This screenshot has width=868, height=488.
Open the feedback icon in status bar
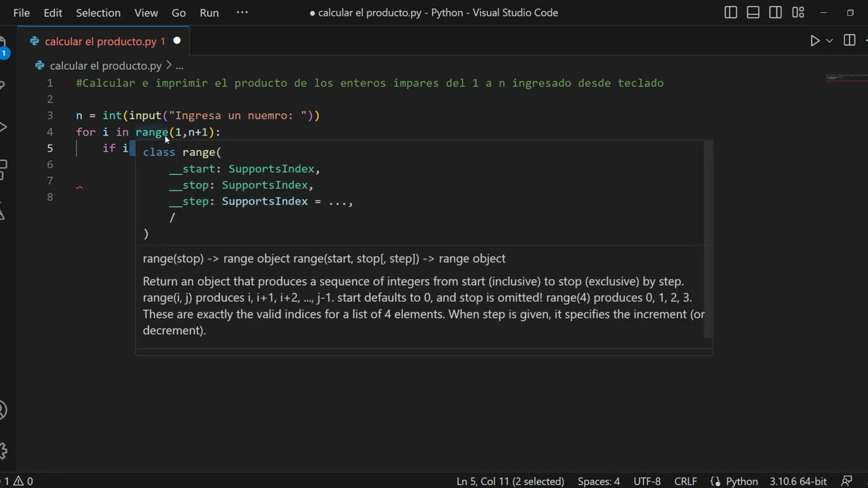click(846, 481)
